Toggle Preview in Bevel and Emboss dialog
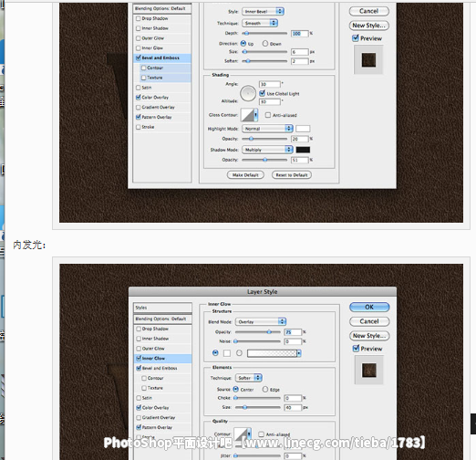This screenshot has height=460, width=476. 356,38
